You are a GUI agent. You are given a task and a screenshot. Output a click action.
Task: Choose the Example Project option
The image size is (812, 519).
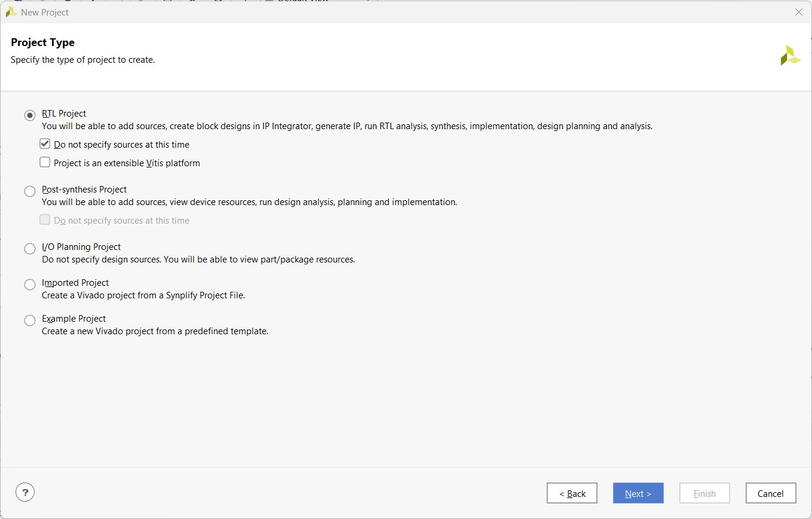pyautogui.click(x=30, y=320)
